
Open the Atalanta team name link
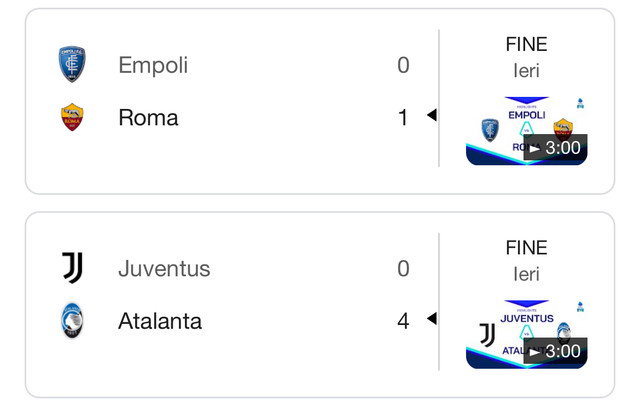pos(160,321)
